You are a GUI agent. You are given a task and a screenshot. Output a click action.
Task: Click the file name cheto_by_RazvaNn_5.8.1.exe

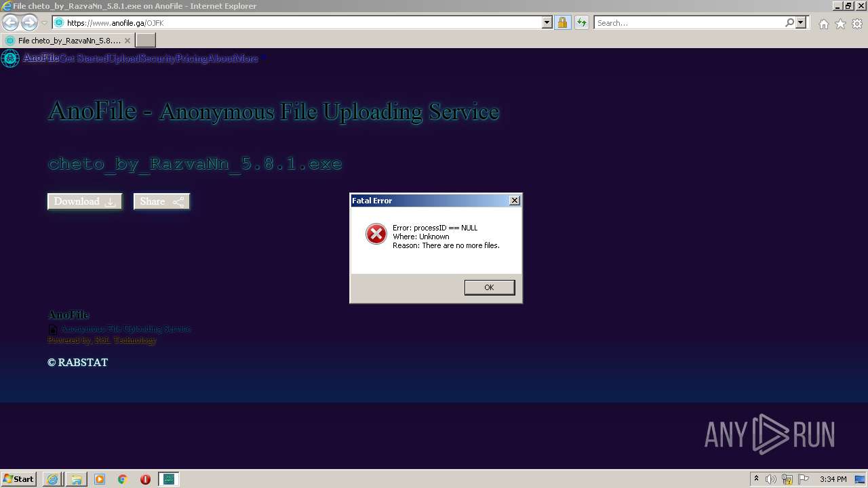coord(195,163)
